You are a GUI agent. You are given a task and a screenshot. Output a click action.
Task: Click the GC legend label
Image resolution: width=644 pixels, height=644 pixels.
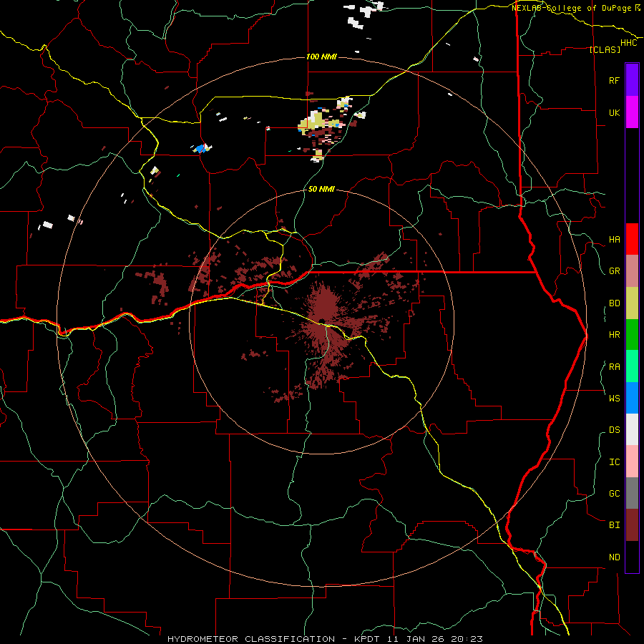click(614, 493)
